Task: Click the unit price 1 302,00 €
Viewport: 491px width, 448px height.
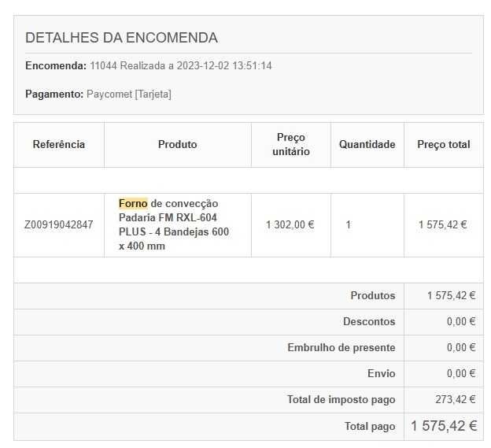Action: click(x=290, y=225)
